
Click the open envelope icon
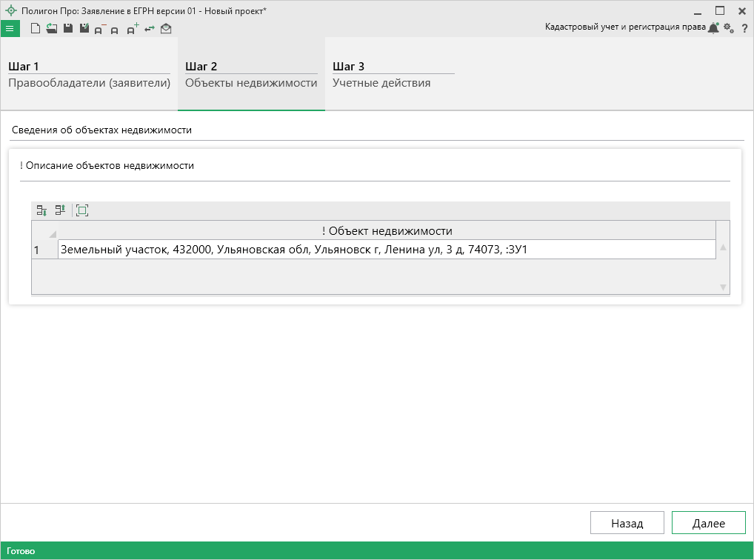(x=166, y=29)
